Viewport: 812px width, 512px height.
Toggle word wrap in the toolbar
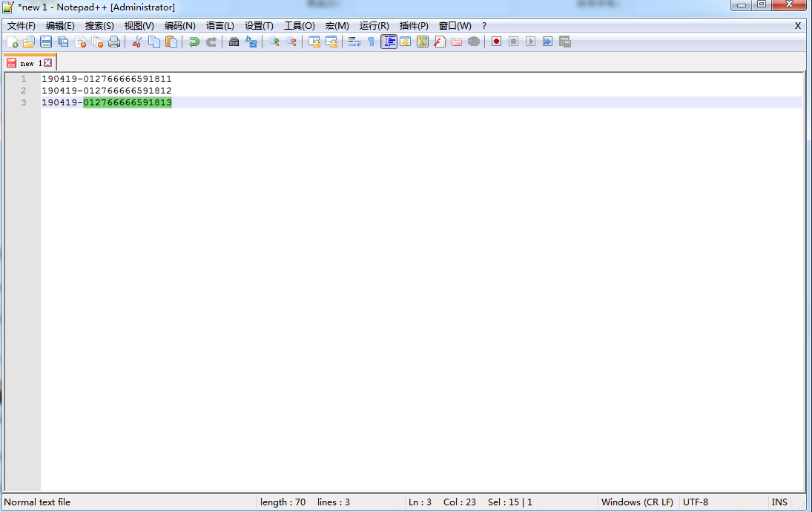pyautogui.click(x=354, y=42)
